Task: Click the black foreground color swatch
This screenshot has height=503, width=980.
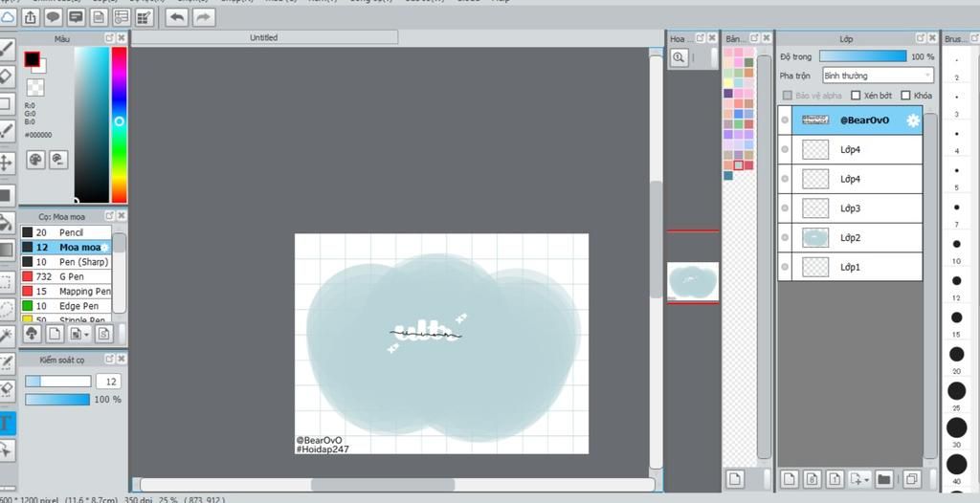Action: coord(32,59)
